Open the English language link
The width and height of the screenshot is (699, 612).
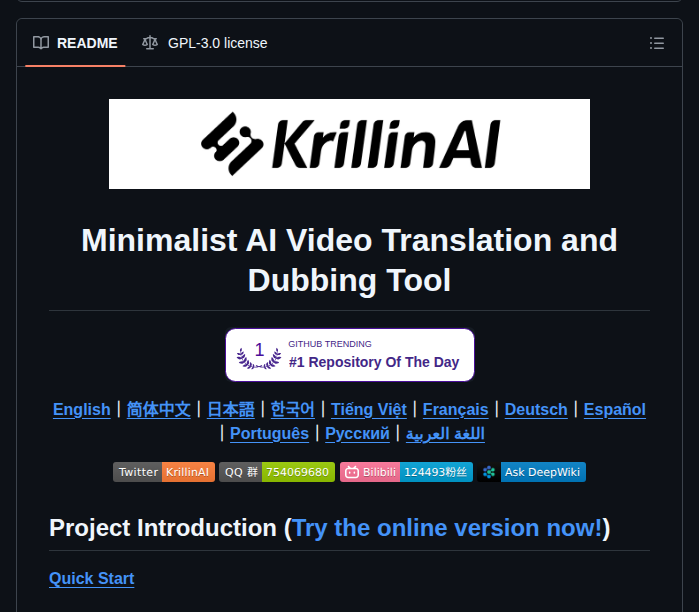82,410
